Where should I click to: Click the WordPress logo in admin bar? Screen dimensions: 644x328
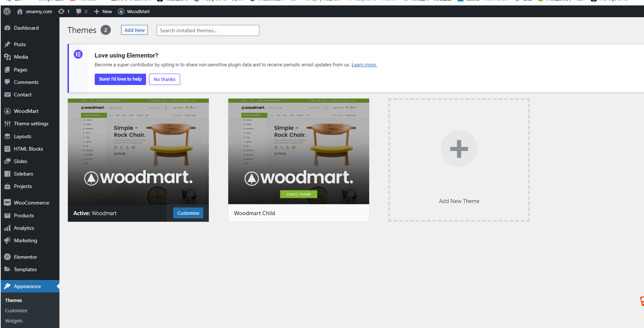coord(7,11)
